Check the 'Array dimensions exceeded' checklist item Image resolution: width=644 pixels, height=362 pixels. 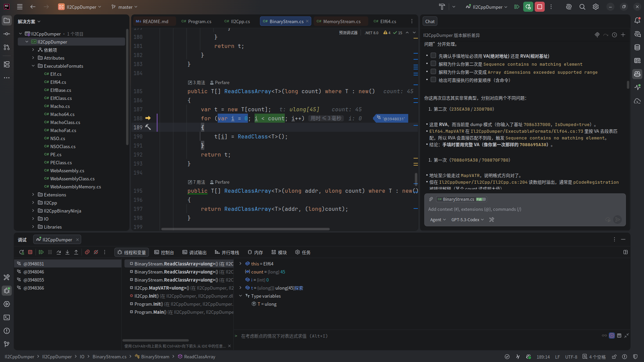pyautogui.click(x=433, y=72)
